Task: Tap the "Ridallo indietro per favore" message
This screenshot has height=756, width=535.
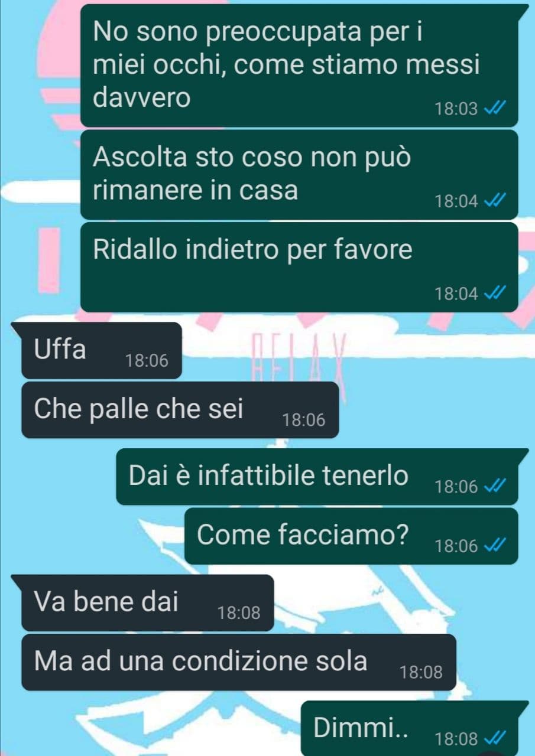Action: tap(299, 267)
